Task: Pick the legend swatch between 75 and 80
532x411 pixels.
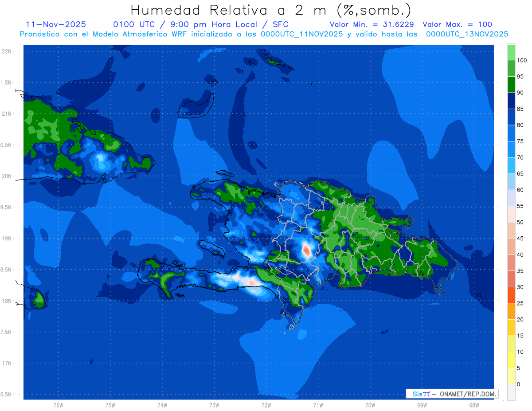Action: 511,133
